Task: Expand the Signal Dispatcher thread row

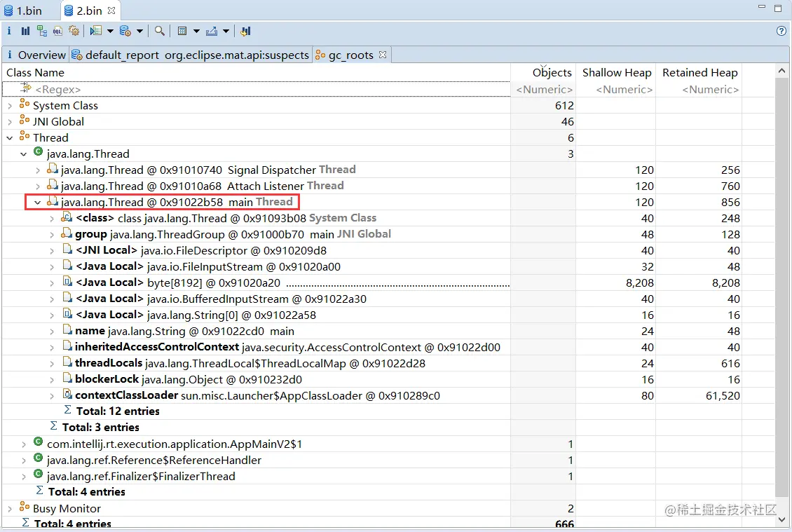Action: coord(37,171)
